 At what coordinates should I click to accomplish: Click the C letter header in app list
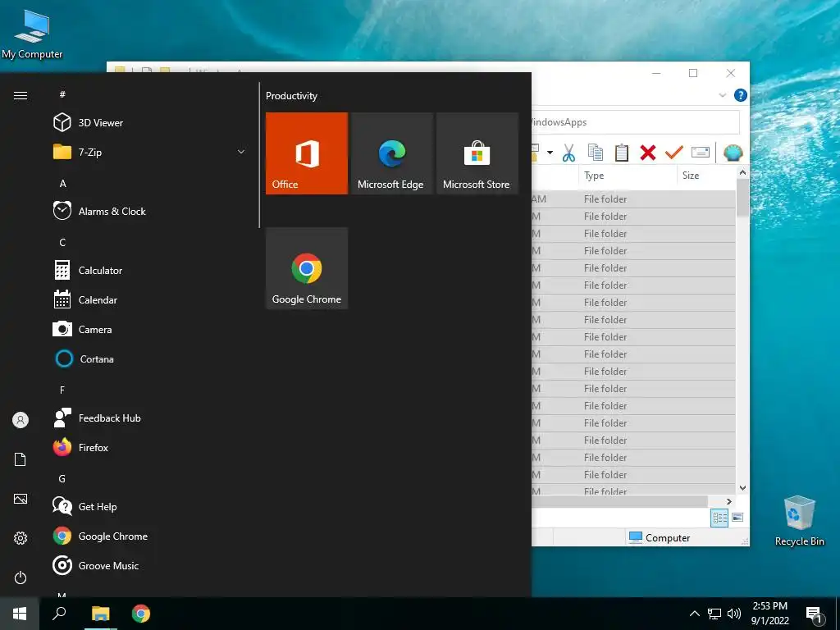pyautogui.click(x=62, y=243)
